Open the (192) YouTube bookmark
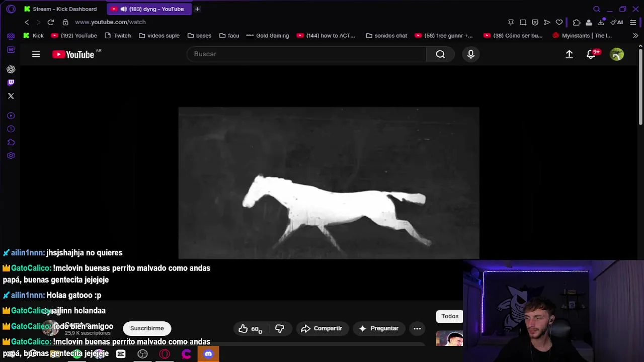This screenshot has height=362, width=644. click(74, 36)
